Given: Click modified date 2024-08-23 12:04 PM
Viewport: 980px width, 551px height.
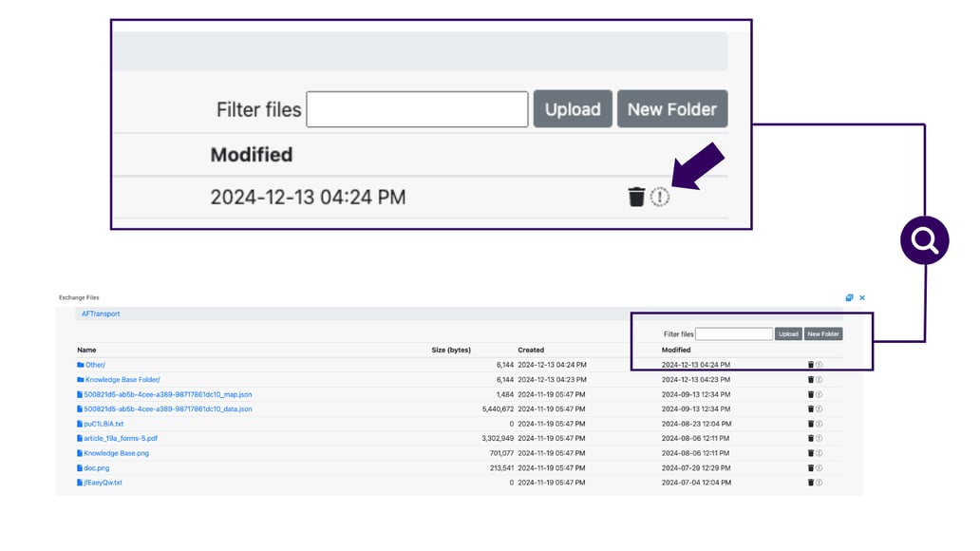Looking at the screenshot, I should point(696,424).
